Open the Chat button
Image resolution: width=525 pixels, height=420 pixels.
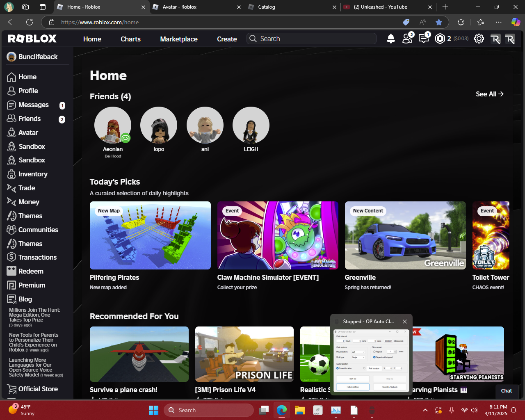point(507,391)
